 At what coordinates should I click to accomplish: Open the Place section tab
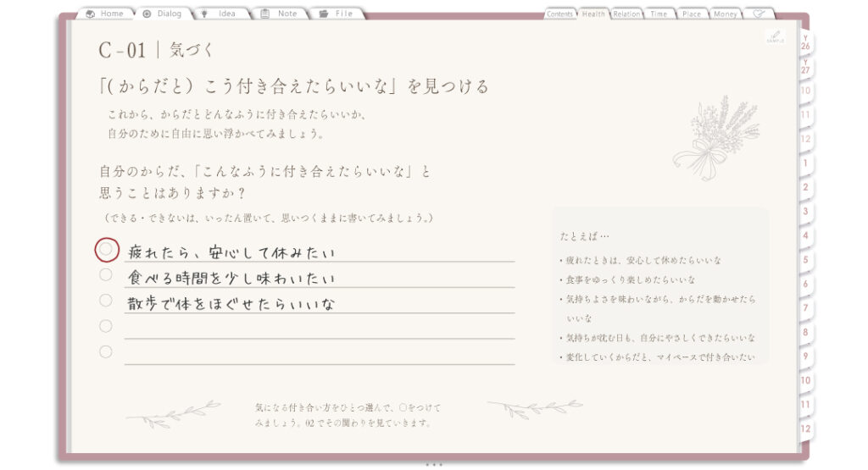692,14
